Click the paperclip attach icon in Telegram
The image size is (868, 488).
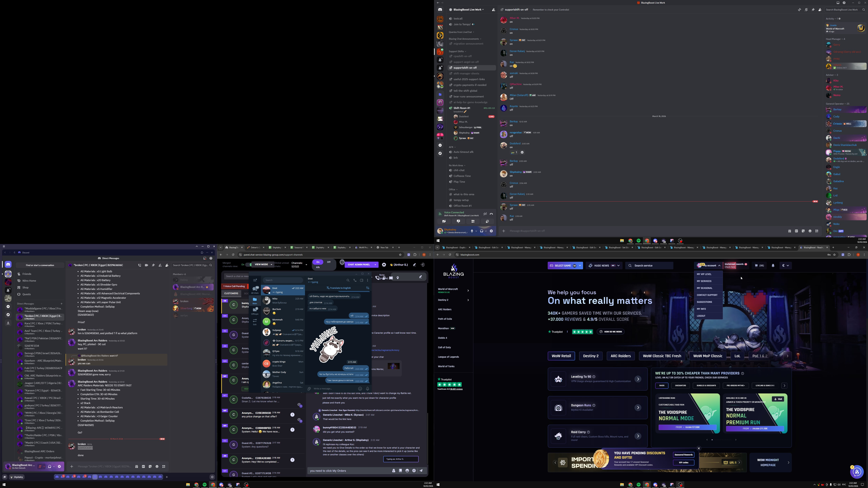tap(309, 389)
